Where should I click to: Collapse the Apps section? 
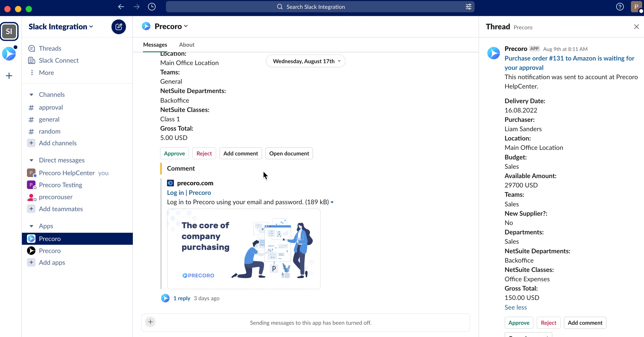coord(31,226)
